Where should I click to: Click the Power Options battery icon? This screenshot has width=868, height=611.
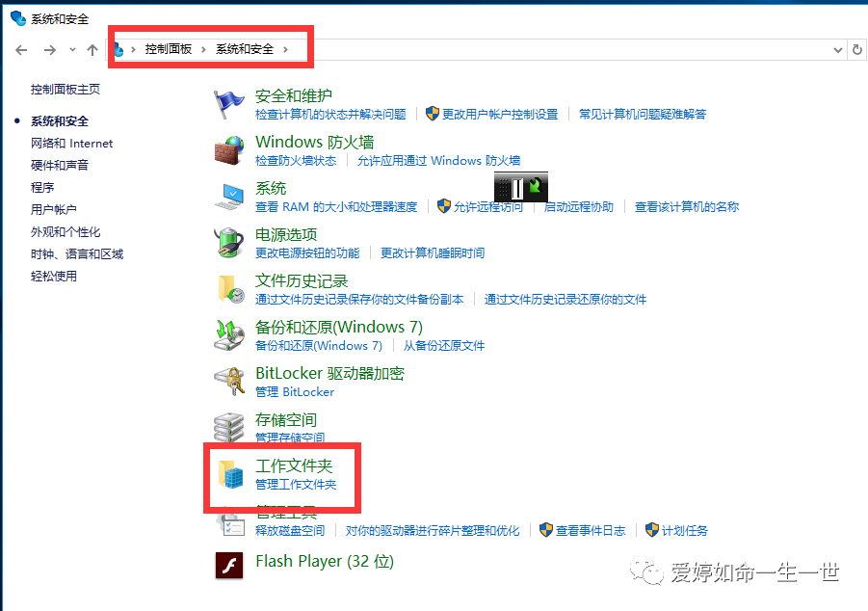pos(228,243)
